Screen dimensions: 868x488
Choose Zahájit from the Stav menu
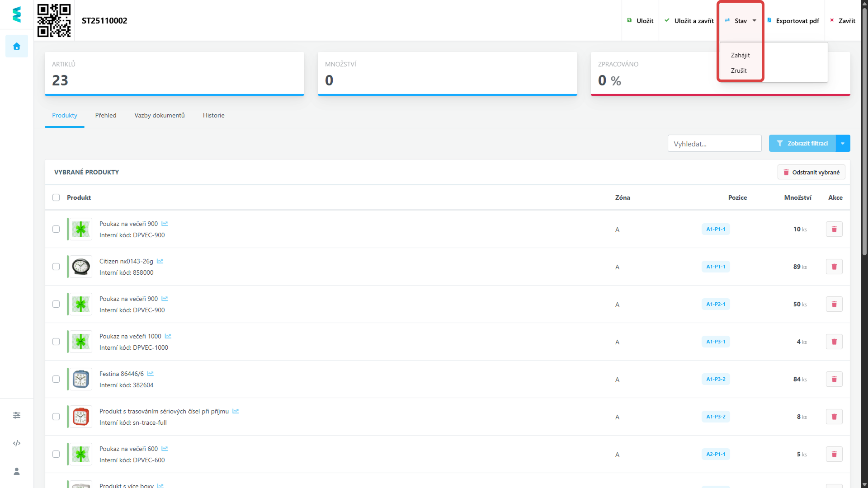(x=740, y=55)
